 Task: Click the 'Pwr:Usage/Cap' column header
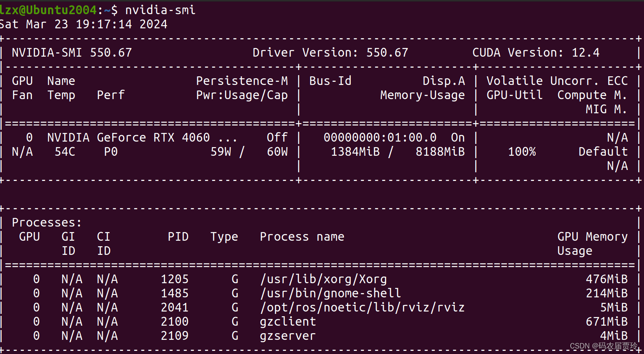(x=242, y=95)
